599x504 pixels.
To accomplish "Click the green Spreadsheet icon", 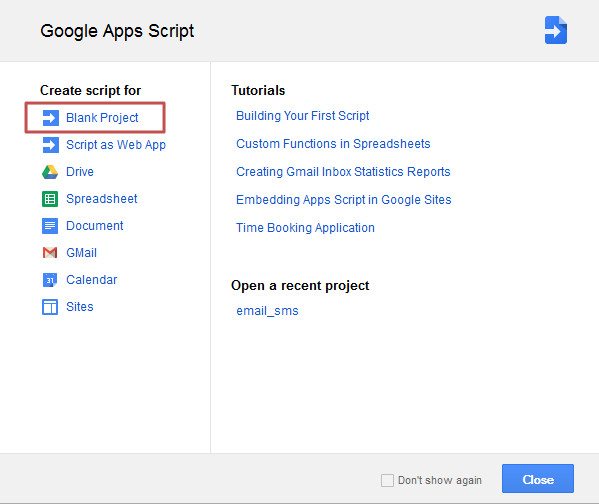I will click(50, 199).
